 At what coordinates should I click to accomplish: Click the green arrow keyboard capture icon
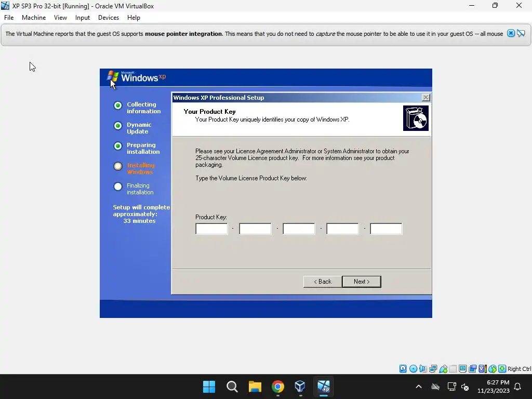click(x=502, y=368)
